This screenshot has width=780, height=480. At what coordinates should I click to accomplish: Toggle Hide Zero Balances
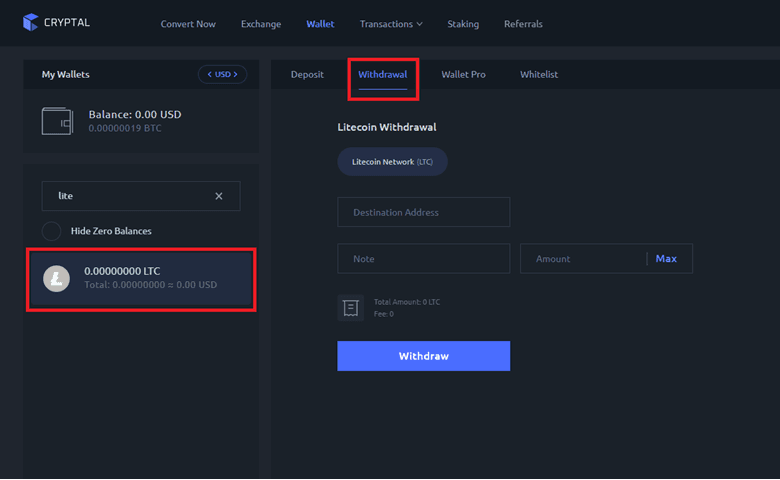coord(51,231)
